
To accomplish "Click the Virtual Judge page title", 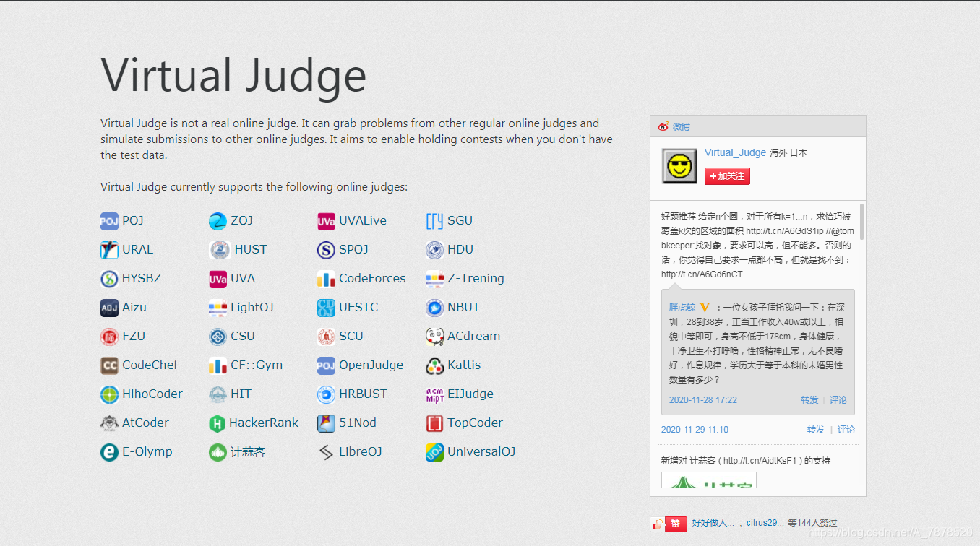I will 233,75.
